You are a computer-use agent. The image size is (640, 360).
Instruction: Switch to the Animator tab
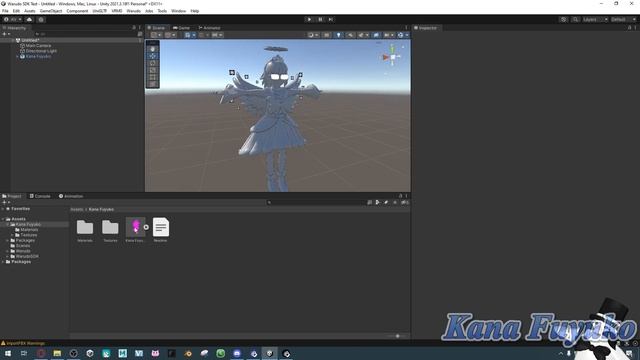click(209, 28)
